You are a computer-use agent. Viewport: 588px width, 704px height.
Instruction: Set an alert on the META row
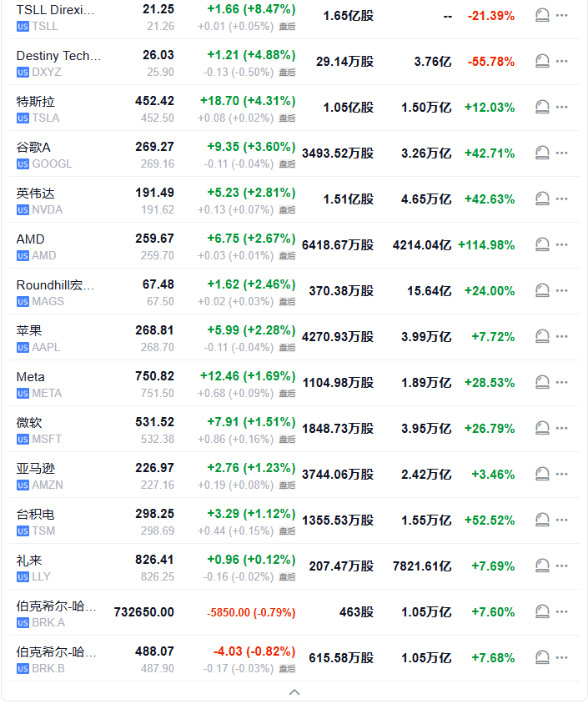(x=542, y=383)
